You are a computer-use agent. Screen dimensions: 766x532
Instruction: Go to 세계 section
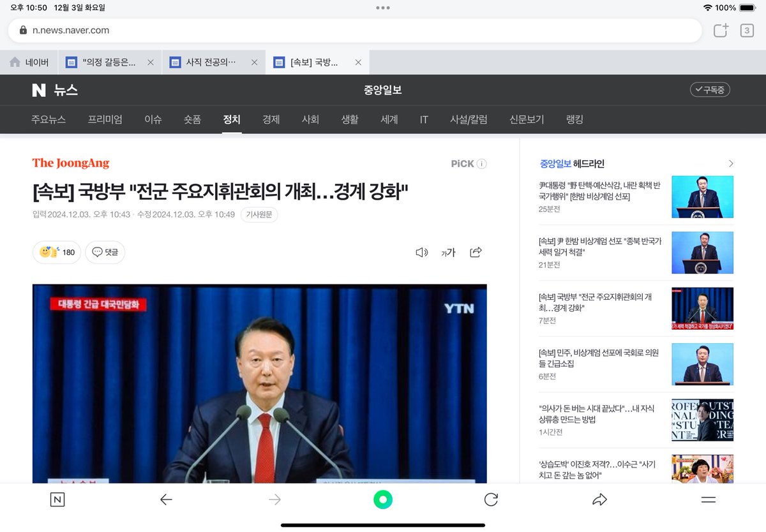tap(389, 119)
